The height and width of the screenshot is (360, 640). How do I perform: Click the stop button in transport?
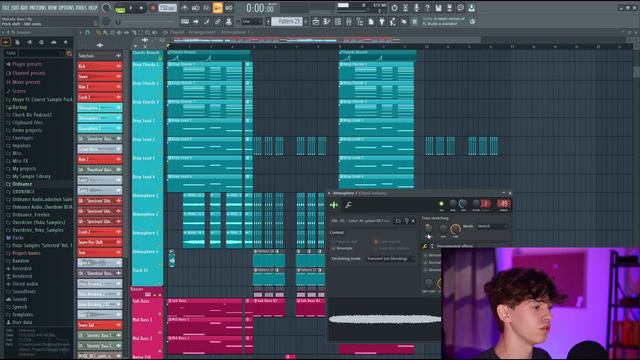click(141, 8)
